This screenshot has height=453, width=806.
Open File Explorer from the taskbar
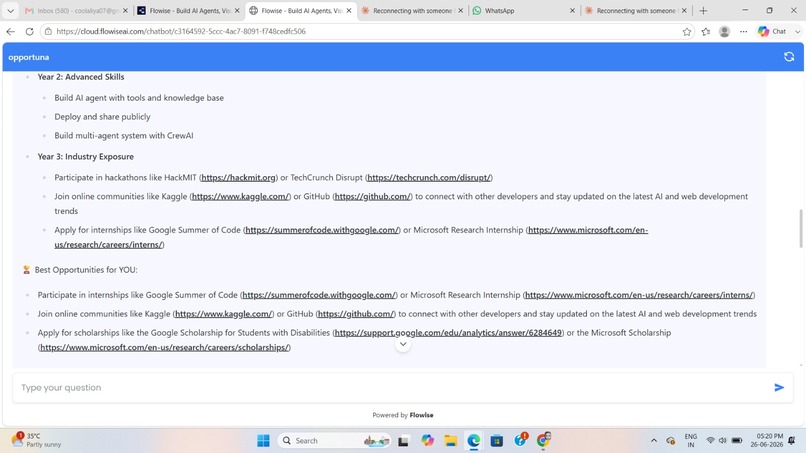point(451,441)
